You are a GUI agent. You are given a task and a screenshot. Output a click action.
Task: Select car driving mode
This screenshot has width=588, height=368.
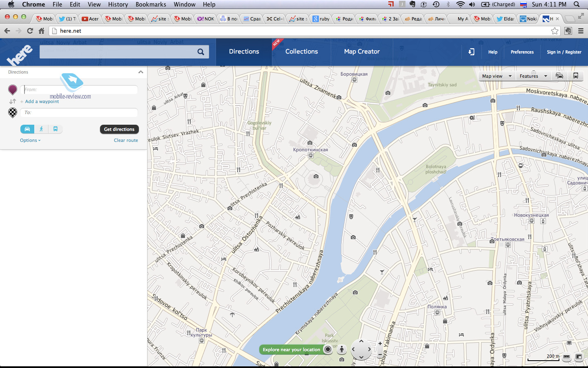27,129
